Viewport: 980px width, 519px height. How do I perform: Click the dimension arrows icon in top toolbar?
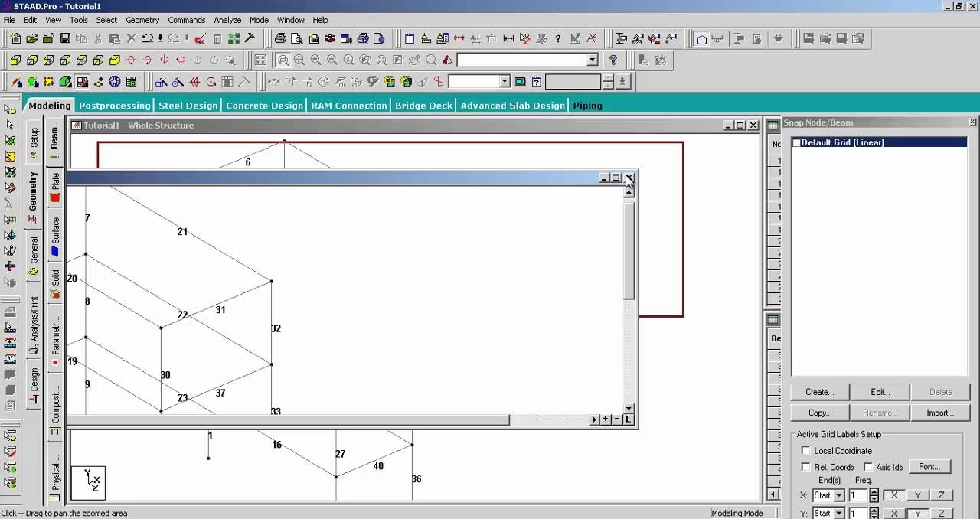[508, 38]
